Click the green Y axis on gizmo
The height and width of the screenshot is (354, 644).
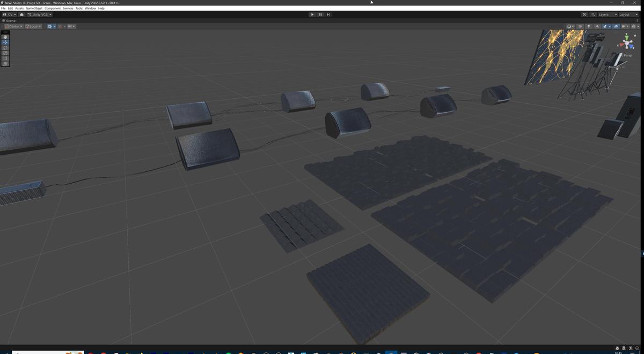click(626, 37)
